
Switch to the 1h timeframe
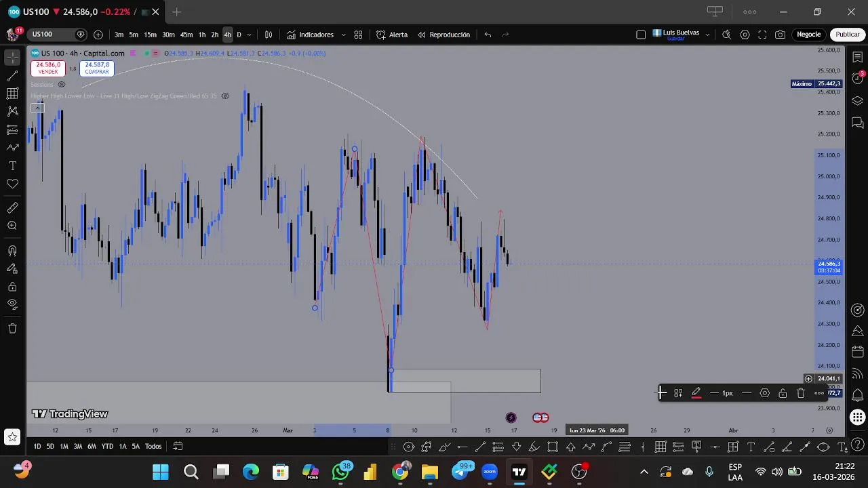click(x=202, y=35)
